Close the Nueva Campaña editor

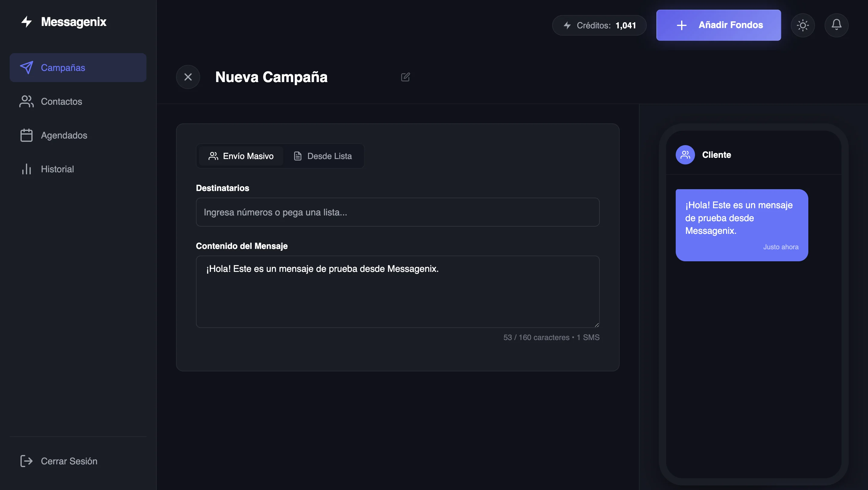click(x=188, y=77)
